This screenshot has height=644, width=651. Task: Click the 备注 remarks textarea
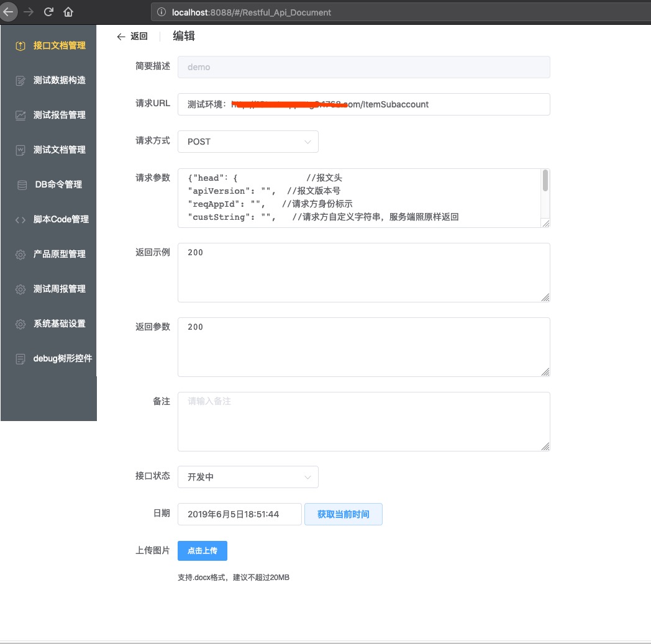pos(363,422)
